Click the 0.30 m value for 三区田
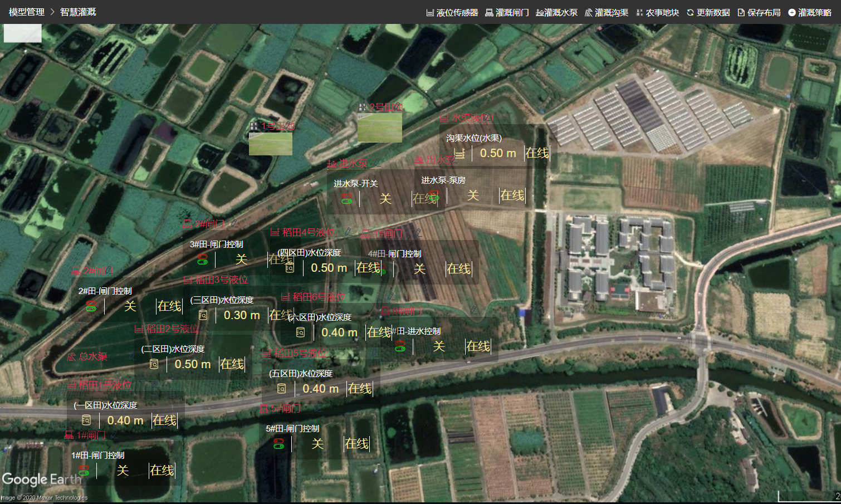The width and height of the screenshot is (841, 504). (242, 315)
